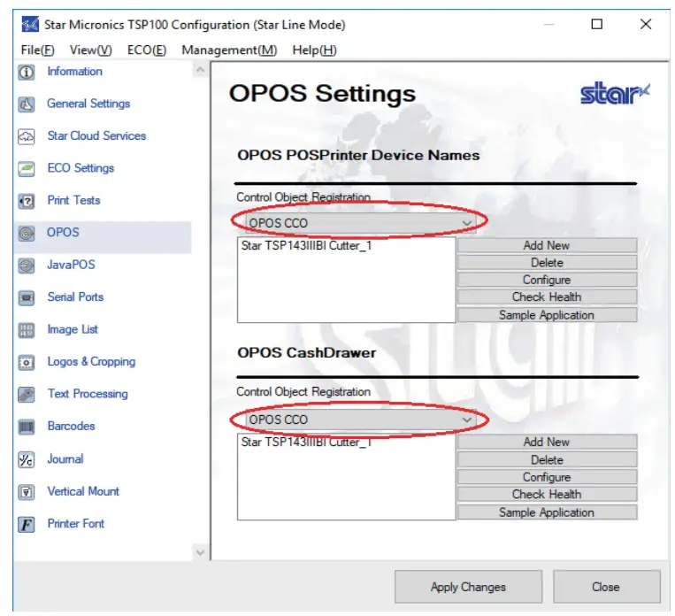Click Check Health for POSPrinter
This screenshot has height=616, width=675.
pos(547,297)
